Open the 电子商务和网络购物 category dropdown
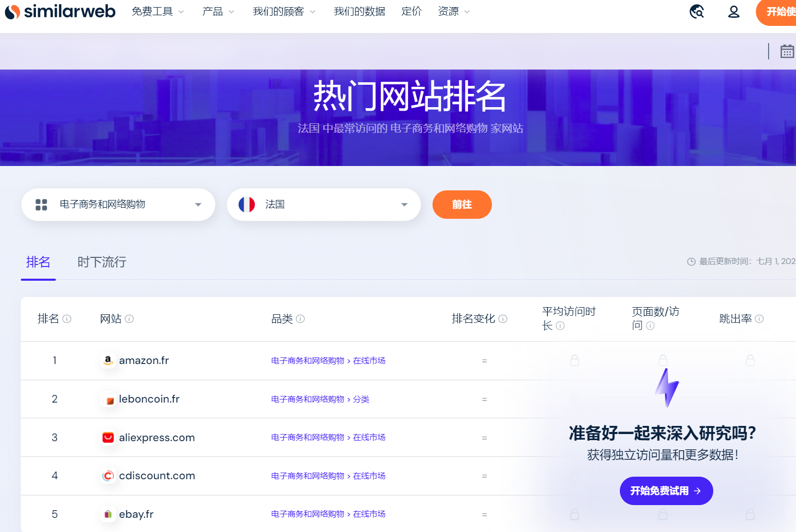The image size is (796, 532). [118, 205]
